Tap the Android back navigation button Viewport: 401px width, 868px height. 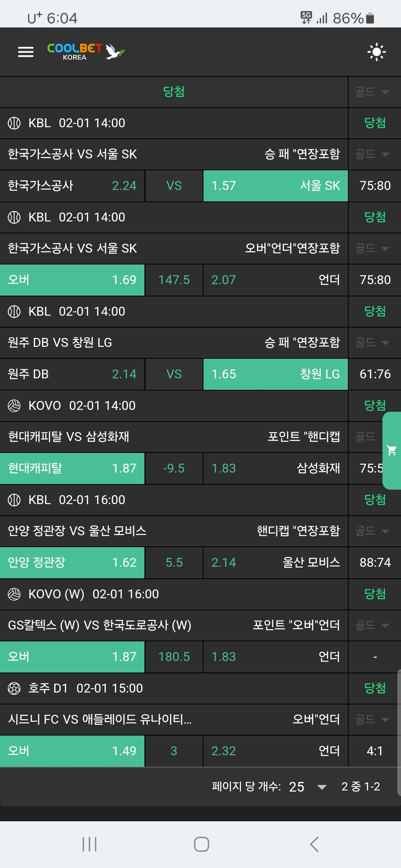coord(314,844)
